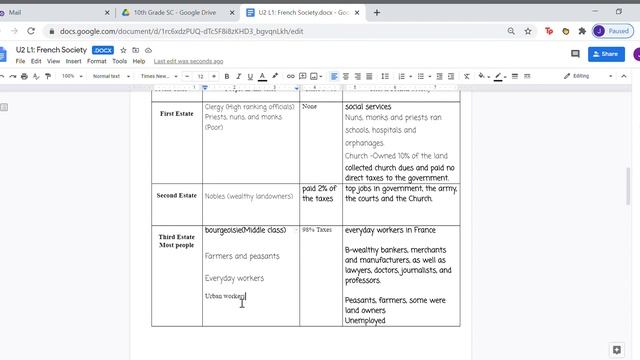Increase the font size
The width and height of the screenshot is (640, 360).
click(214, 76)
